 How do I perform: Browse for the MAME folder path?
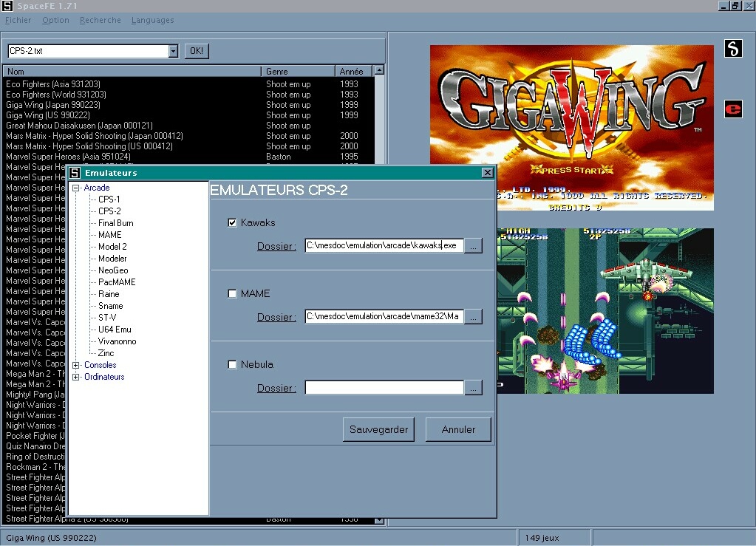coord(474,317)
